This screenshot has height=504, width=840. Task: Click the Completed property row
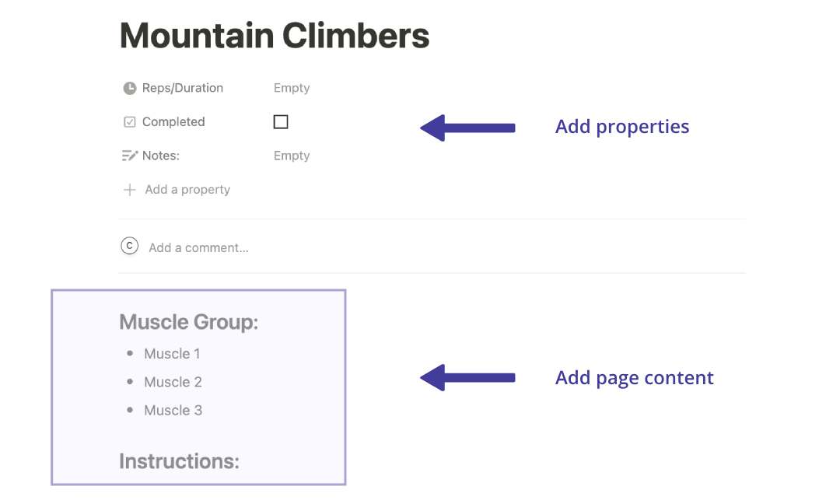(173, 121)
